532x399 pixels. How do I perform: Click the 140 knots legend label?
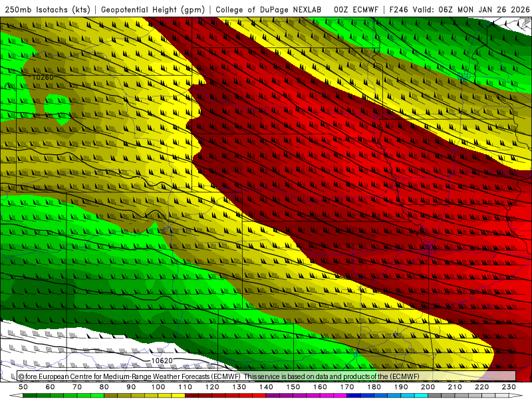coord(266,387)
